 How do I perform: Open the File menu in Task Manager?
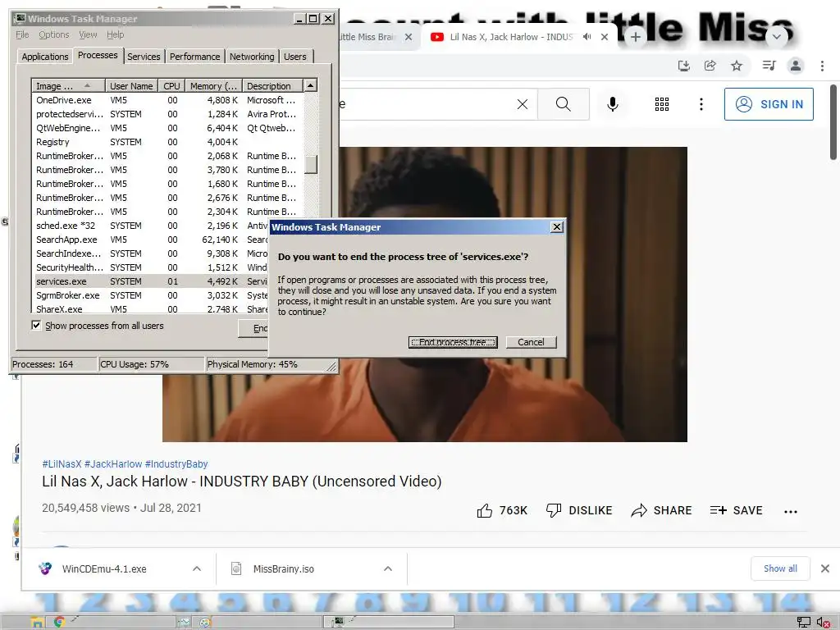click(22, 34)
